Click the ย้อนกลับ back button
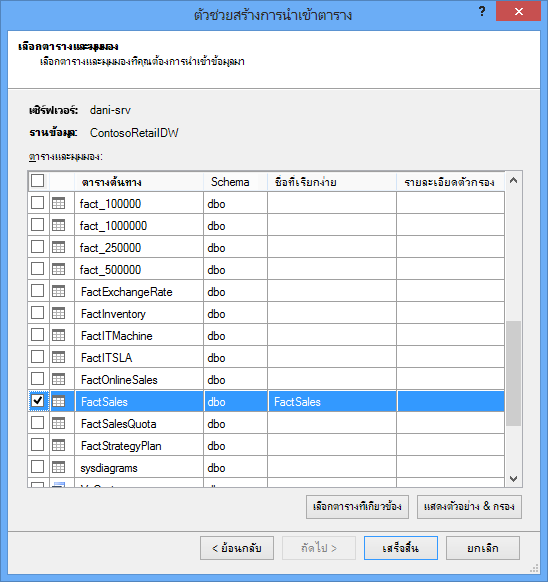This screenshot has width=548, height=582. pos(237,548)
